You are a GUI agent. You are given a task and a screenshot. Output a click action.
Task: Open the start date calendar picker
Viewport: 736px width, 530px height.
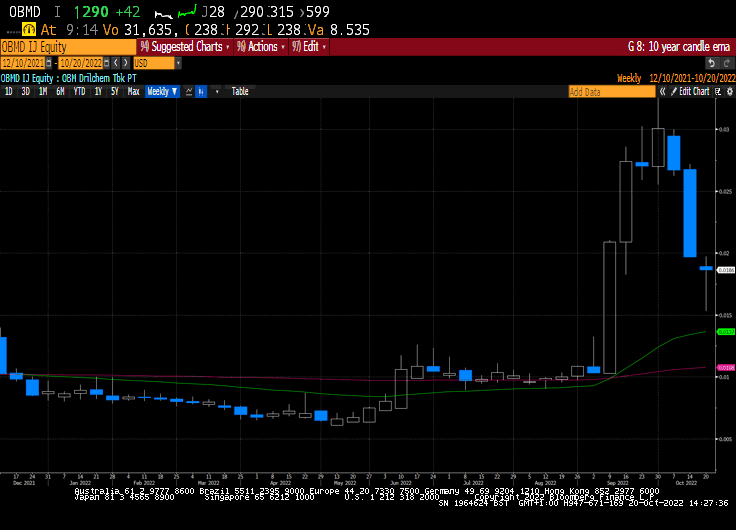pos(48,63)
